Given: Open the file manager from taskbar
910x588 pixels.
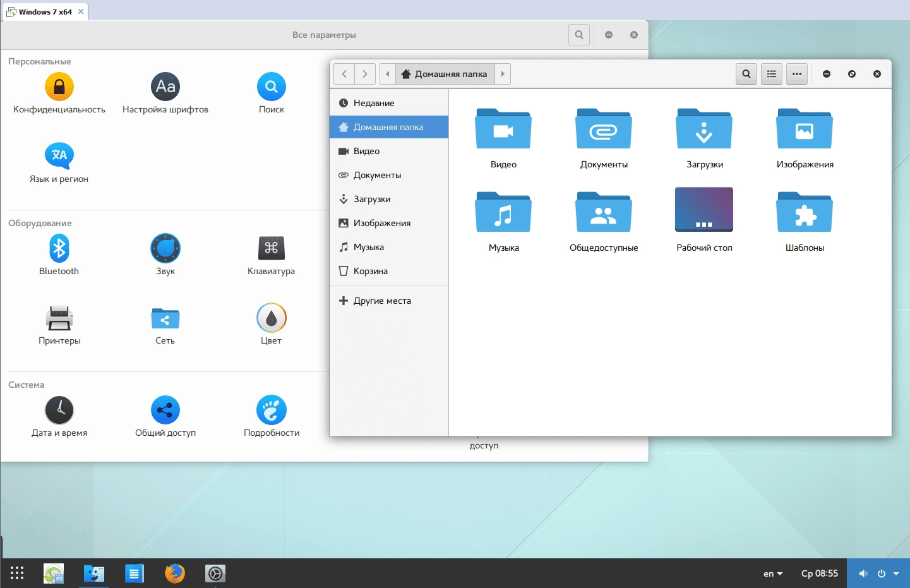Looking at the screenshot, I should pyautogui.click(x=94, y=573).
